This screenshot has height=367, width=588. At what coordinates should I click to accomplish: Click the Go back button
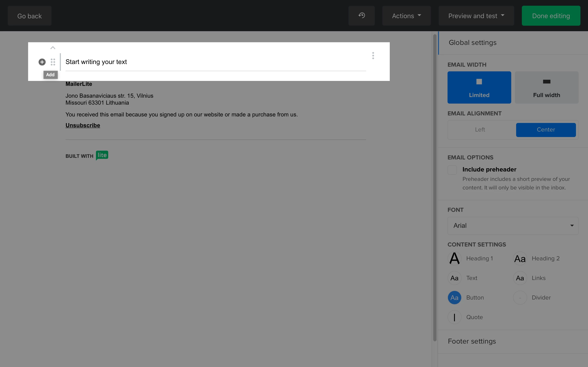[29, 16]
